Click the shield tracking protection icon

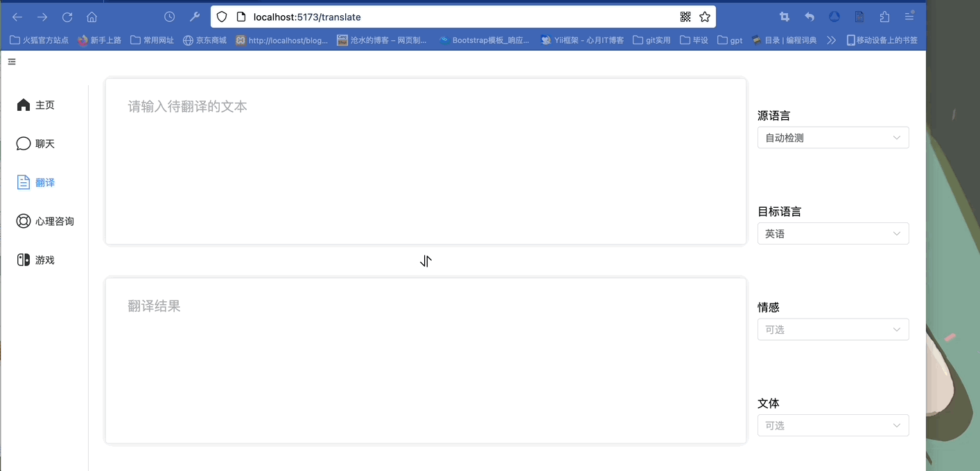[x=222, y=17]
